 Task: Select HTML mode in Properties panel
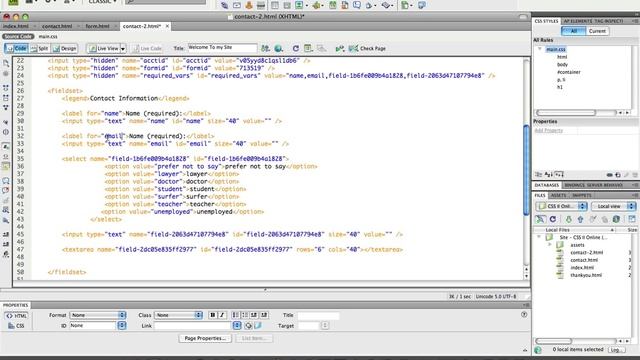pos(16,316)
